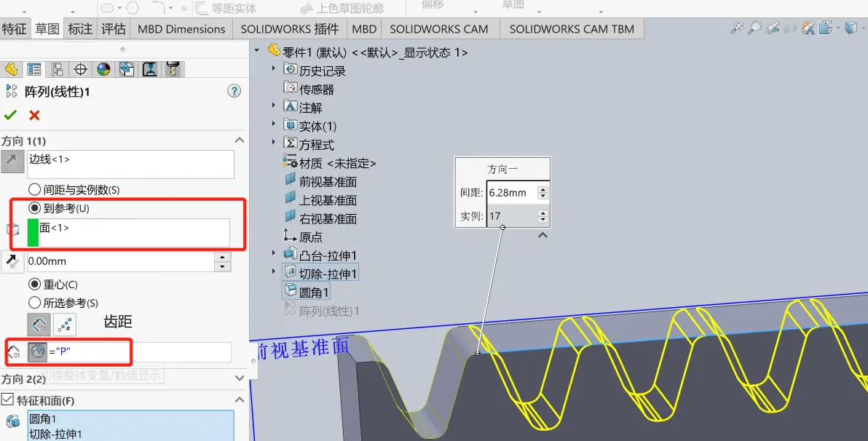
Task: Open the View Orientation dropdown arrow
Action: coord(838,28)
